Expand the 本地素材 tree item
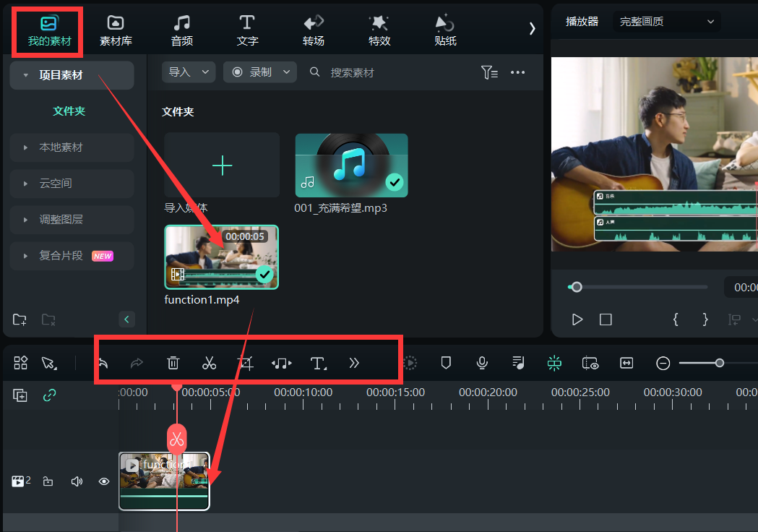 click(61, 147)
